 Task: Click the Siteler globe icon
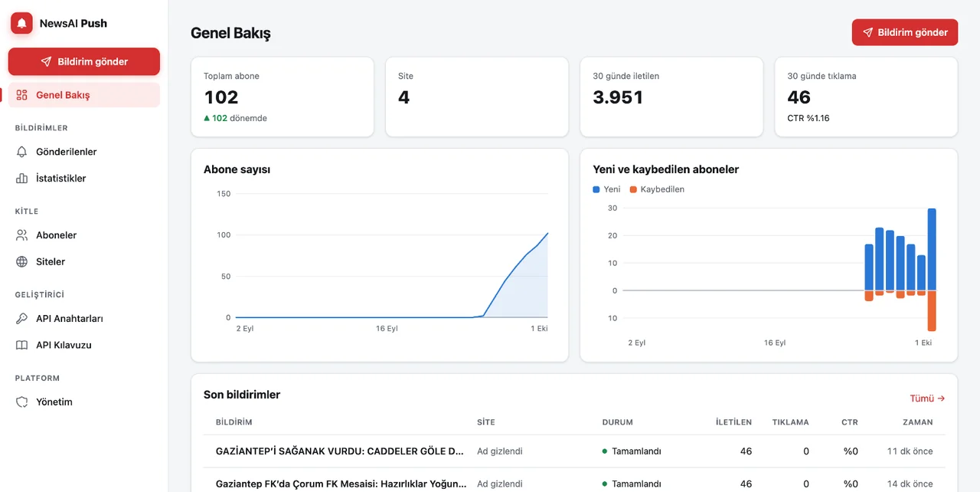(x=22, y=261)
